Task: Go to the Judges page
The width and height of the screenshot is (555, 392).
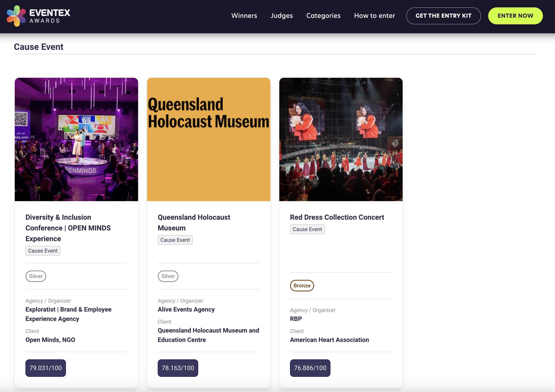Action: [281, 16]
